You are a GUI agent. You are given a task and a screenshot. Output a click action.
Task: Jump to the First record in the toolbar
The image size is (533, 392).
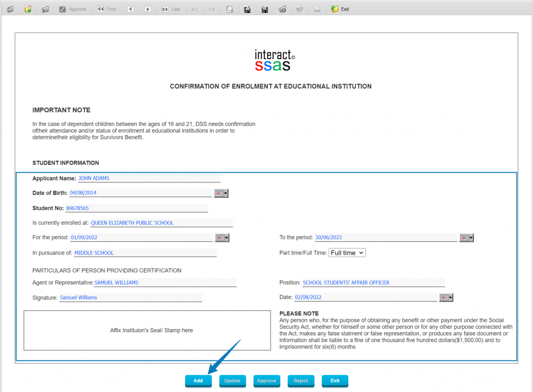pyautogui.click(x=107, y=9)
